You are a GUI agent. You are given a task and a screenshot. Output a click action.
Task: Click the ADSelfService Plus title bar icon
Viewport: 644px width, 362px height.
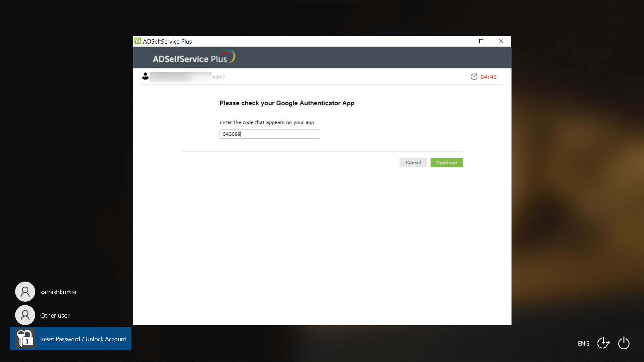[x=138, y=41]
